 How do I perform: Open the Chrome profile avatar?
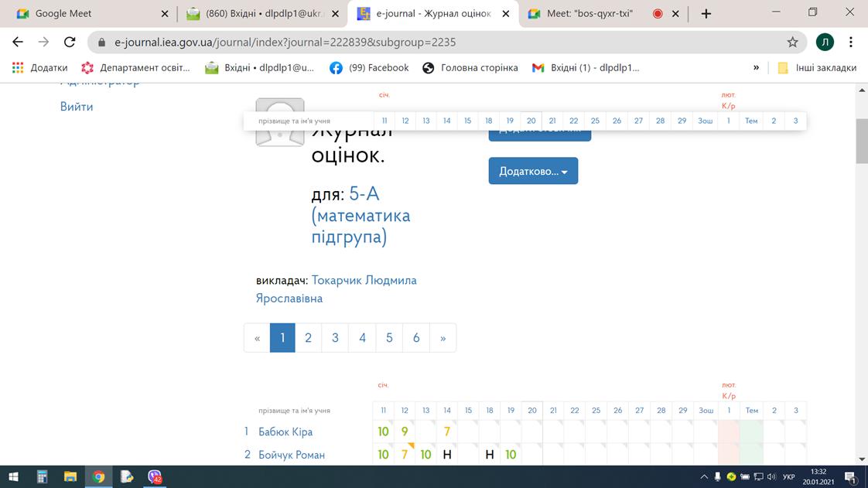tap(825, 43)
